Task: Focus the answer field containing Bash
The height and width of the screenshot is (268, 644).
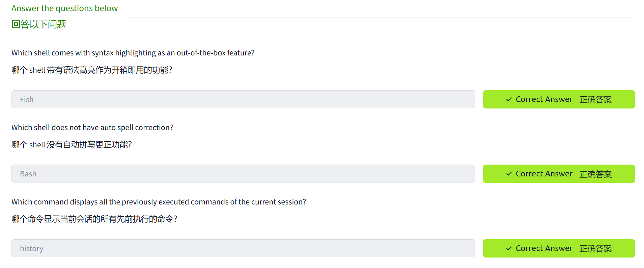Action: tap(243, 174)
